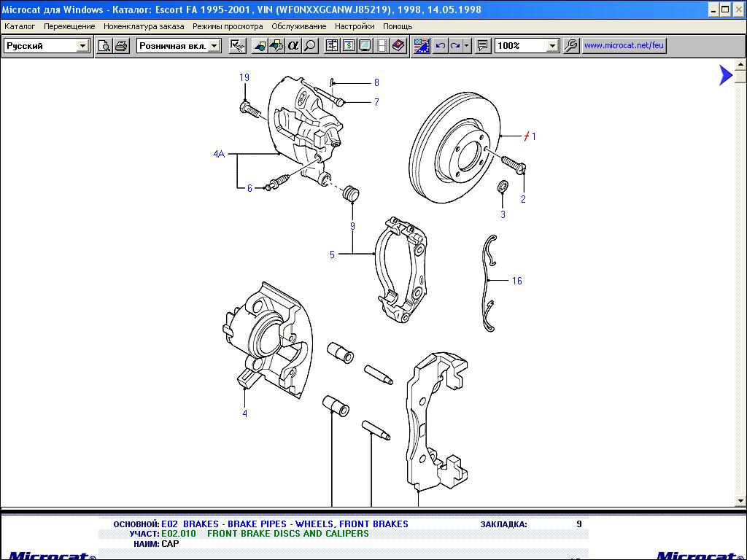Image resolution: width=747 pixels, height=560 pixels.
Task: Click the undo arrow icon
Action: click(440, 46)
